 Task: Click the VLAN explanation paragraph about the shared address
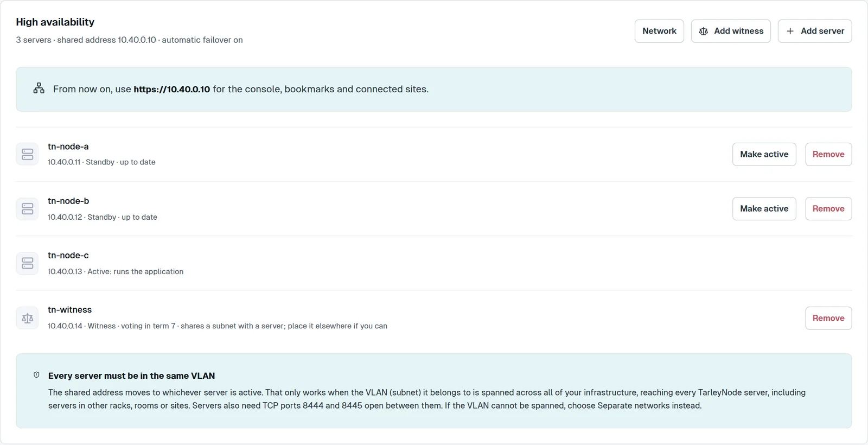pyautogui.click(x=427, y=399)
